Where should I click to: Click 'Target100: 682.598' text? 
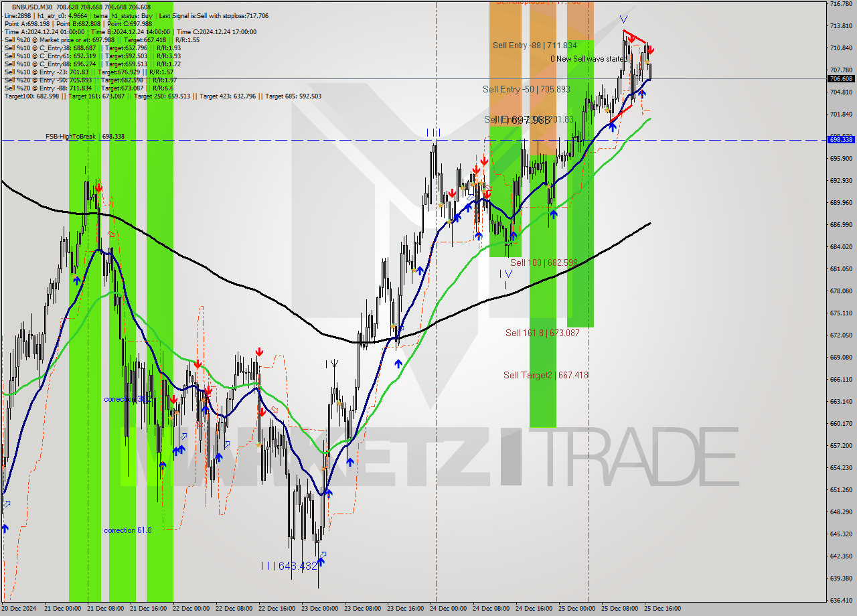(31, 96)
